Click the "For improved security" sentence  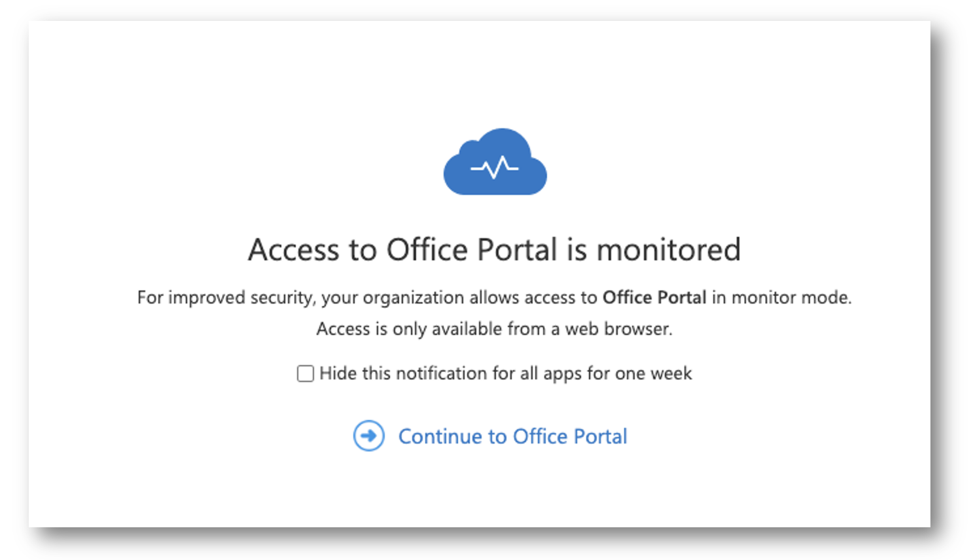[x=495, y=298]
